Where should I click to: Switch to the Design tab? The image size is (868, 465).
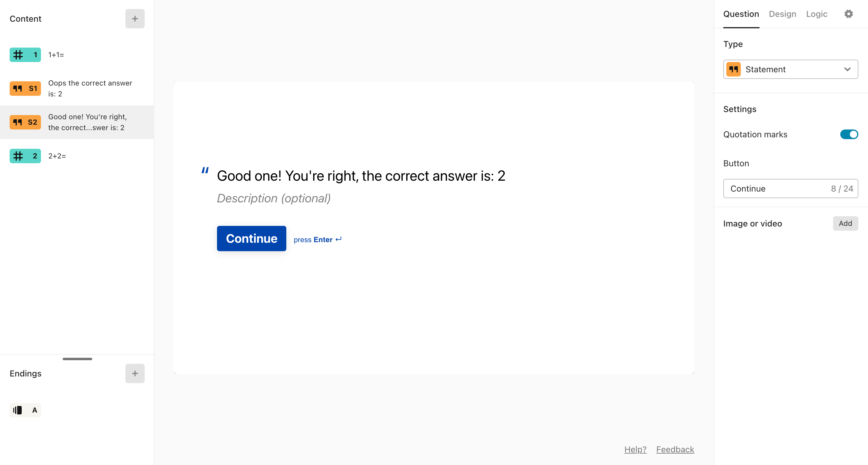tap(782, 14)
